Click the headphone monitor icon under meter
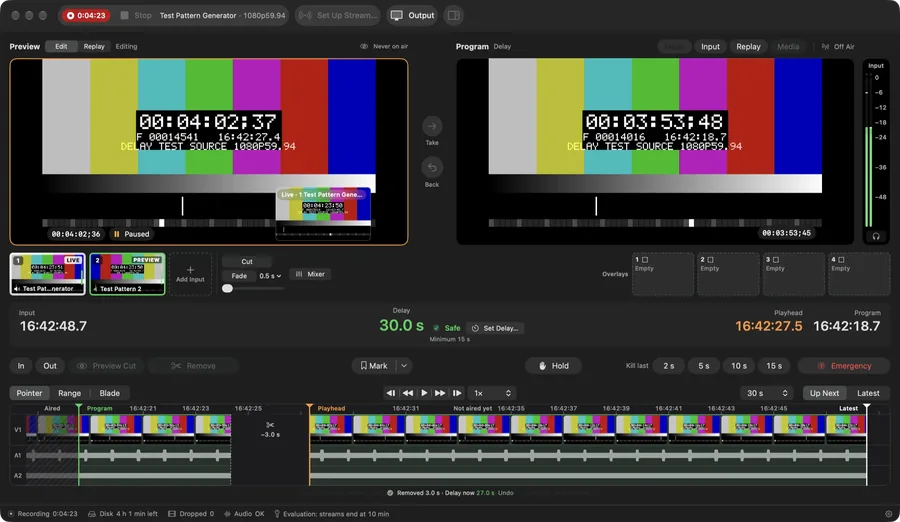 [876, 236]
